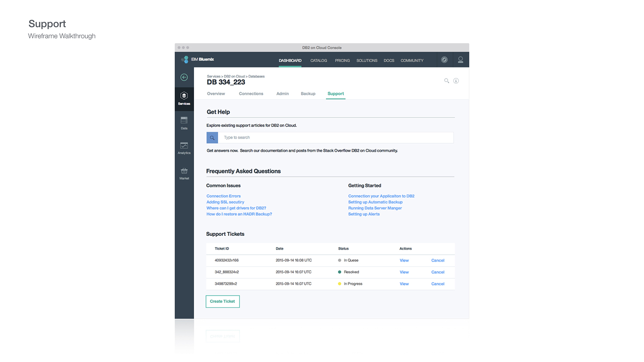Click the 2015-09-14 16:08 UTC date
Viewport: 644px width, 362px height.
294,260
